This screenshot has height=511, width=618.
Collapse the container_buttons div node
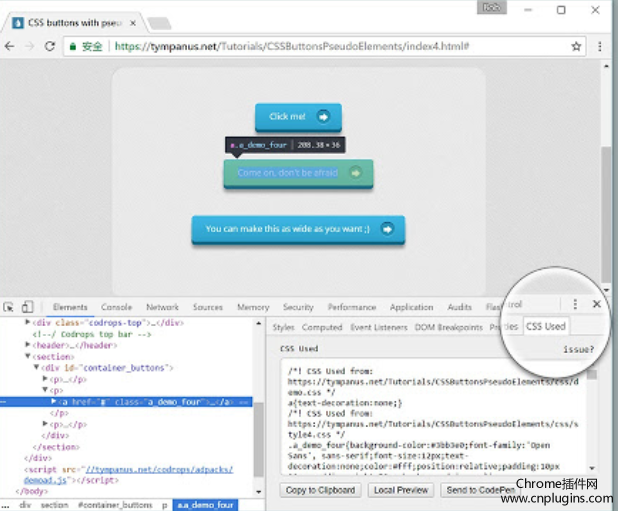(37, 367)
